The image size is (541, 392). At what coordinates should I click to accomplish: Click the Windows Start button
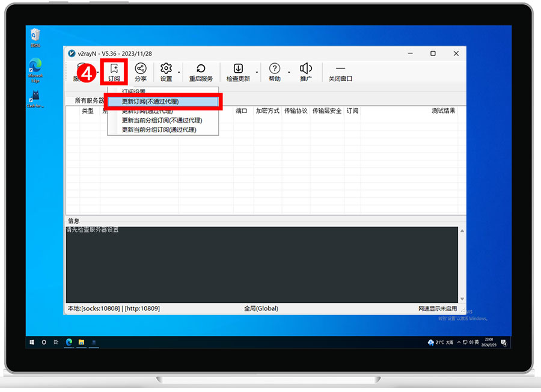(x=31, y=342)
